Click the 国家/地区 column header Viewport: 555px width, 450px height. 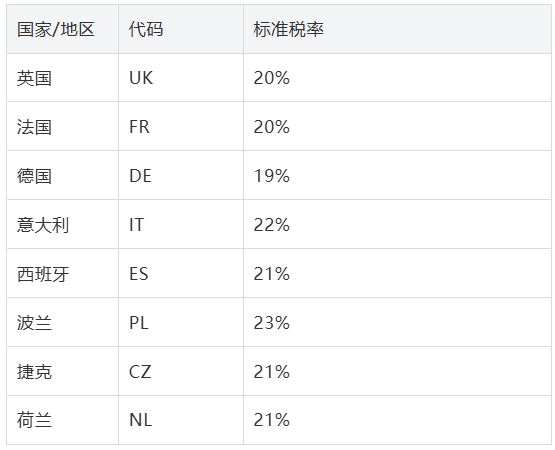63,29
